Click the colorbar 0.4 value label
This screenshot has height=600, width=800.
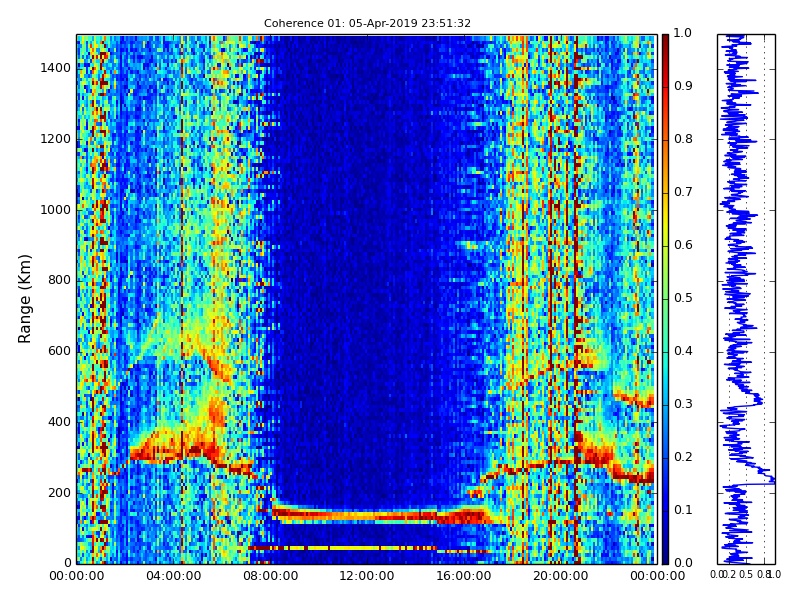click(x=683, y=351)
